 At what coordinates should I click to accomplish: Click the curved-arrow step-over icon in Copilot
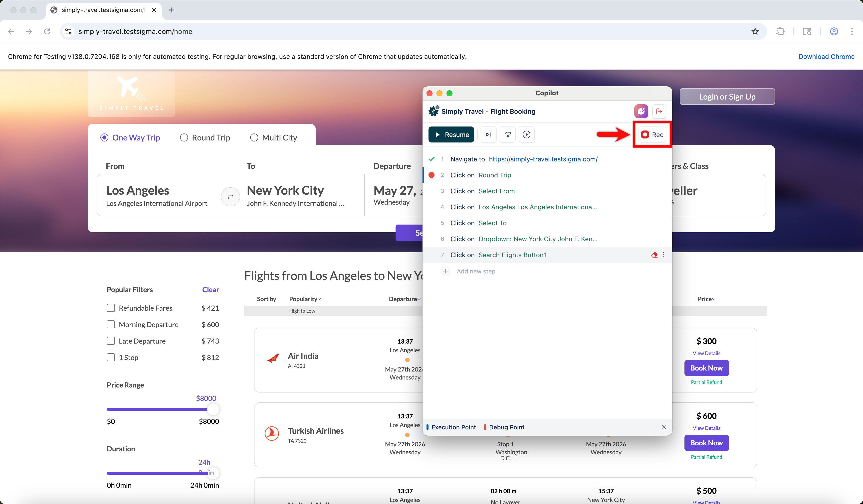pos(507,134)
